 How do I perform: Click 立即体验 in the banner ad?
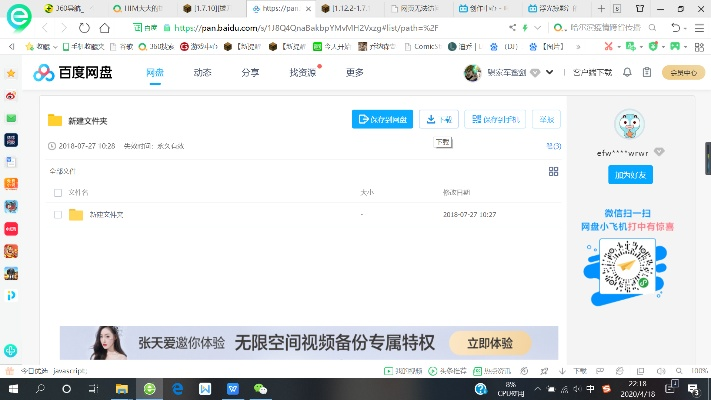pyautogui.click(x=490, y=343)
